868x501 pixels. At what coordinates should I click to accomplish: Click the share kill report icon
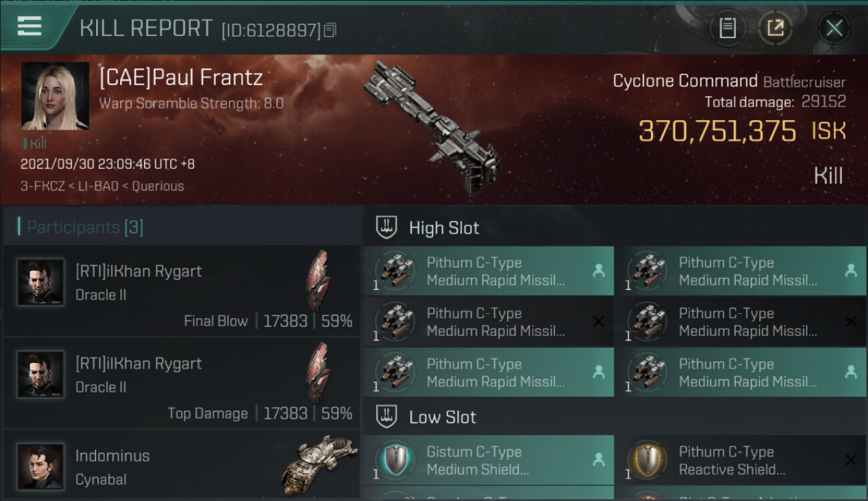(x=775, y=28)
